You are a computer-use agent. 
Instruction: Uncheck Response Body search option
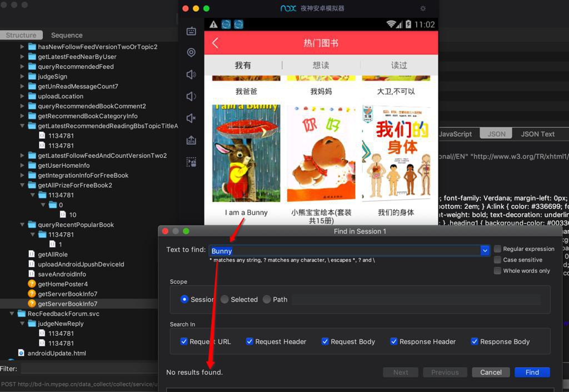[475, 341]
